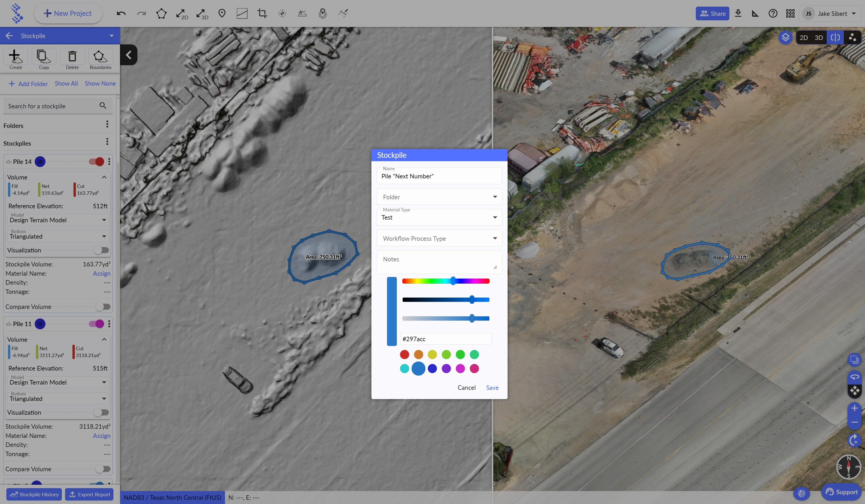Click the hue rainbow slider
This screenshot has height=504, width=865.
[445, 281]
